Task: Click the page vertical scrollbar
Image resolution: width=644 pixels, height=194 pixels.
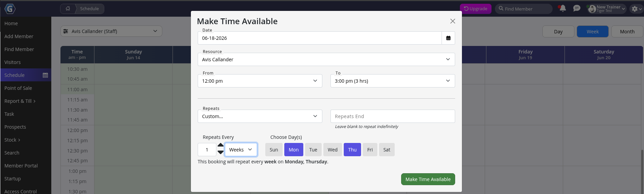Action: coord(642,172)
